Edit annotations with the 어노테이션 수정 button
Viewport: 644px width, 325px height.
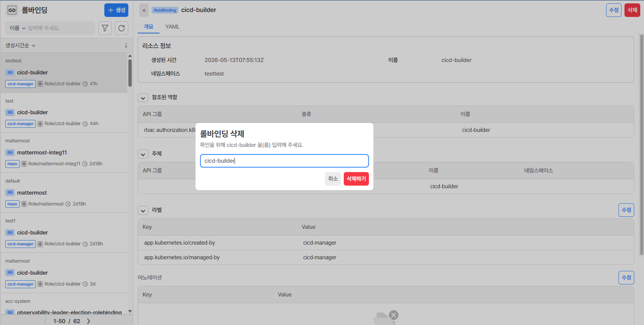click(626, 278)
